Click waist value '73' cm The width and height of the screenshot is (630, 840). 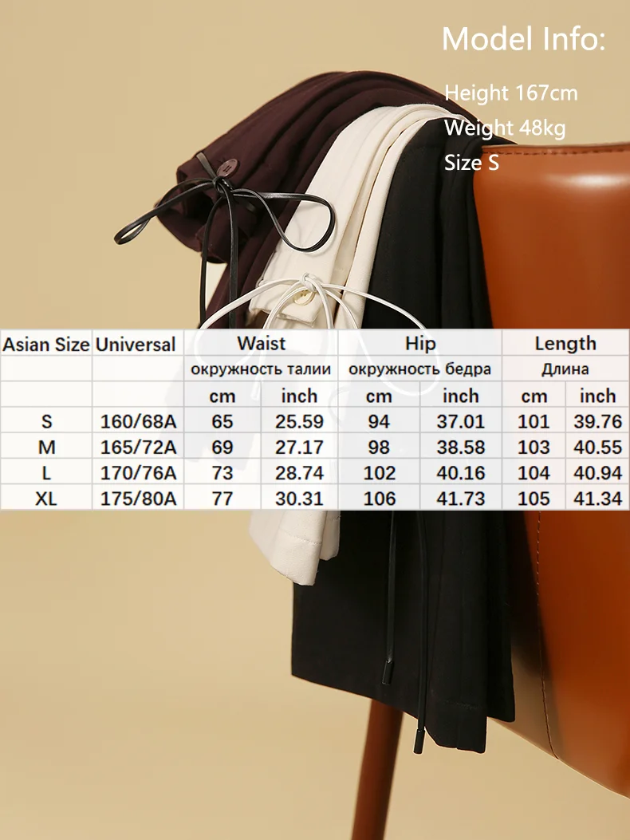click(222, 473)
